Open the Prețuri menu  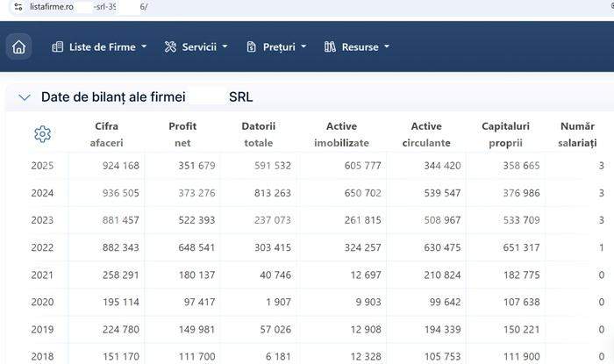pos(276,47)
